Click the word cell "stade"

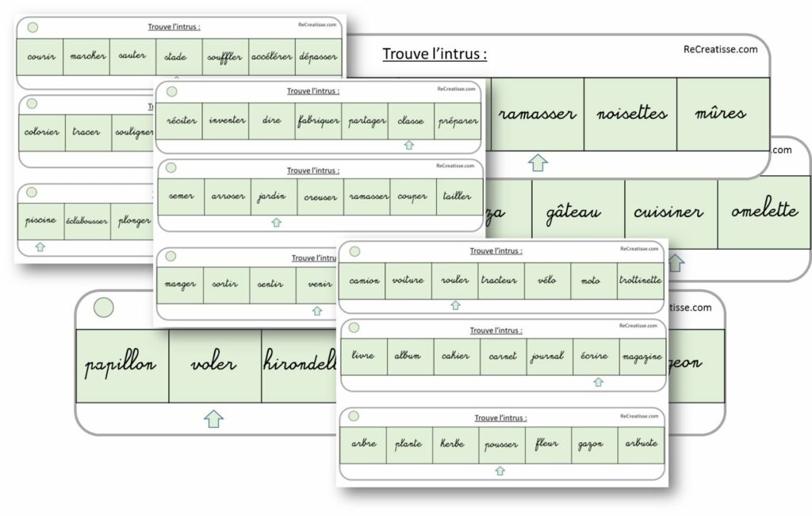pos(176,57)
